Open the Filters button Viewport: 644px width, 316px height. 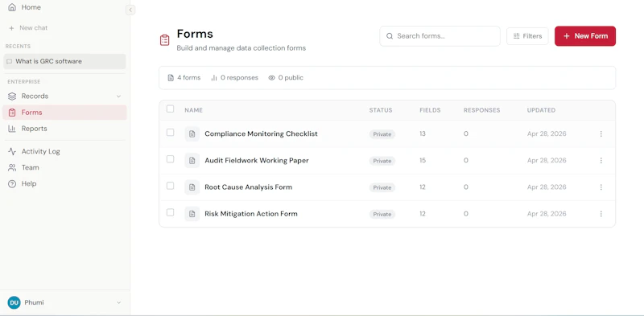527,36
